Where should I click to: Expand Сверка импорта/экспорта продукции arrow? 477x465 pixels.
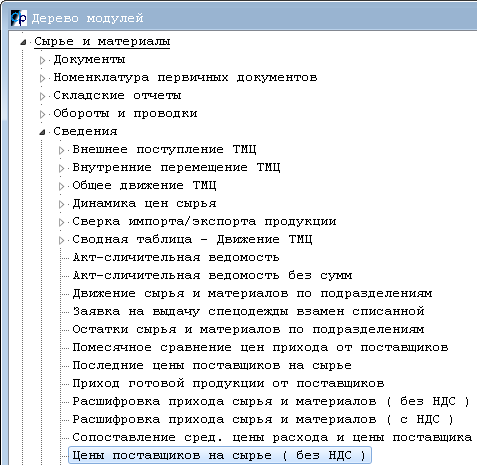pos(61,222)
